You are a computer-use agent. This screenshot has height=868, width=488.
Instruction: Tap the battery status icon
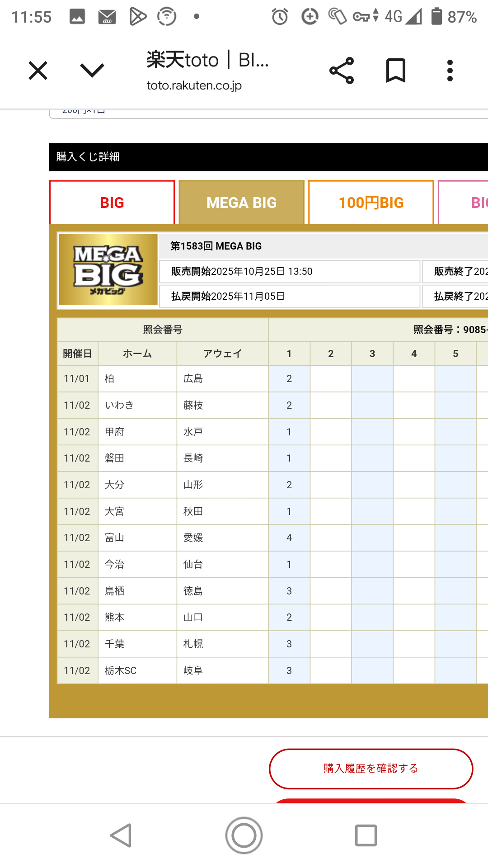(x=436, y=17)
